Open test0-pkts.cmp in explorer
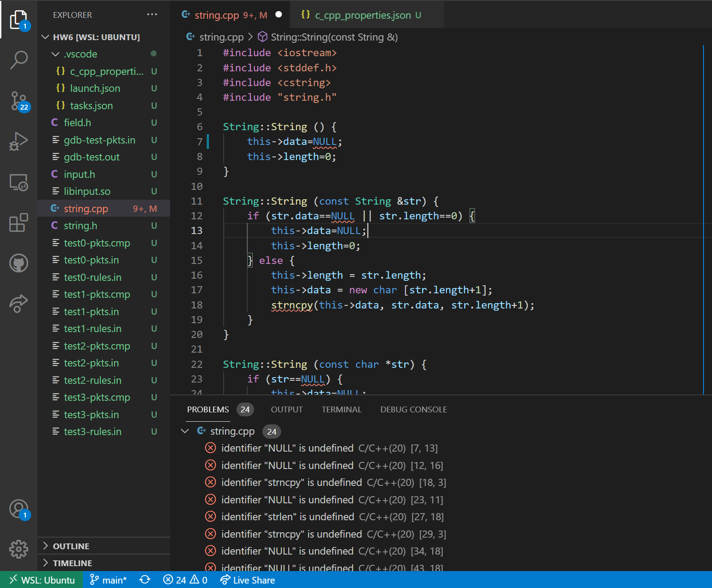Screen dimensions: 712x588 (104, 243)
